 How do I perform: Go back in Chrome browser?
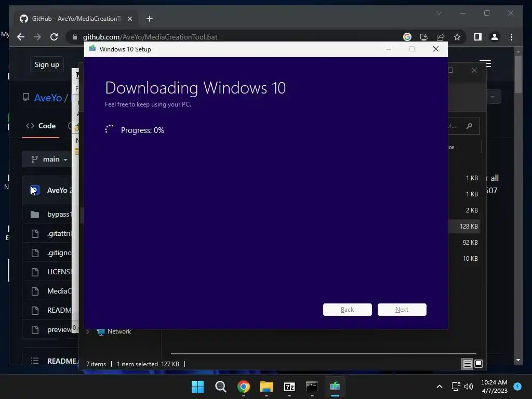pyautogui.click(x=21, y=37)
